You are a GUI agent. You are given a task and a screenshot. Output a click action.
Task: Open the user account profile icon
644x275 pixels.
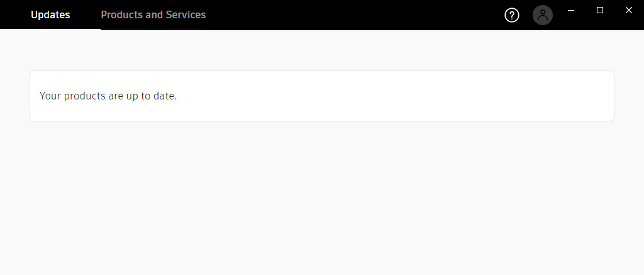click(543, 15)
